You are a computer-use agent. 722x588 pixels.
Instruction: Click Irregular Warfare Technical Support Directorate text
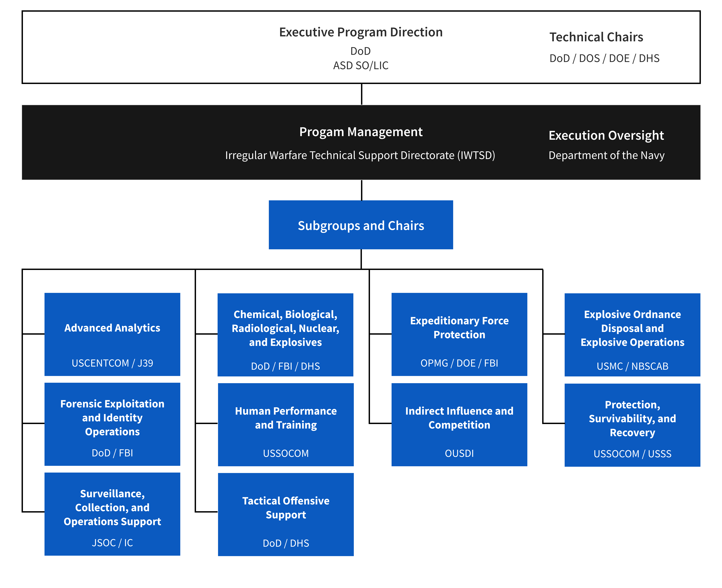[360, 155]
